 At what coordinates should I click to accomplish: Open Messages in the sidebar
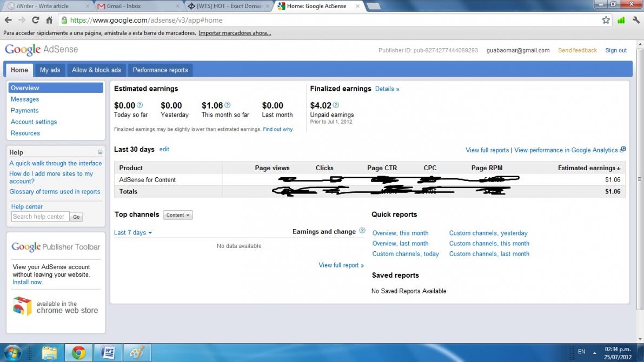[25, 99]
